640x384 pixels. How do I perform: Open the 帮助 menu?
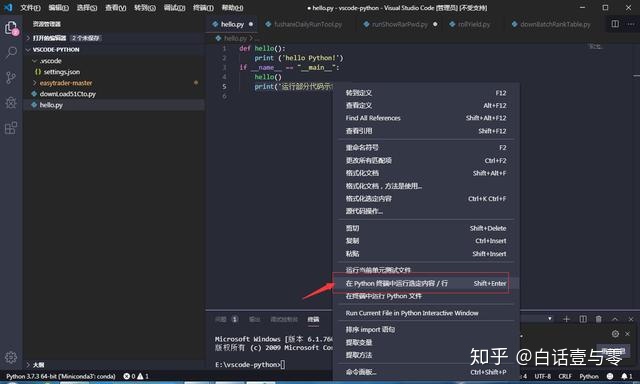coord(232,8)
